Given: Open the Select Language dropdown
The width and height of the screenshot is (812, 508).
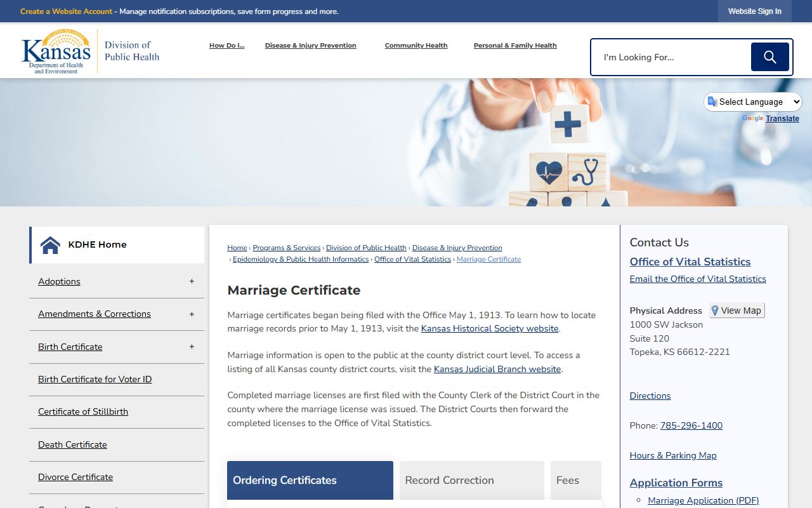Looking at the screenshot, I should click(x=753, y=102).
